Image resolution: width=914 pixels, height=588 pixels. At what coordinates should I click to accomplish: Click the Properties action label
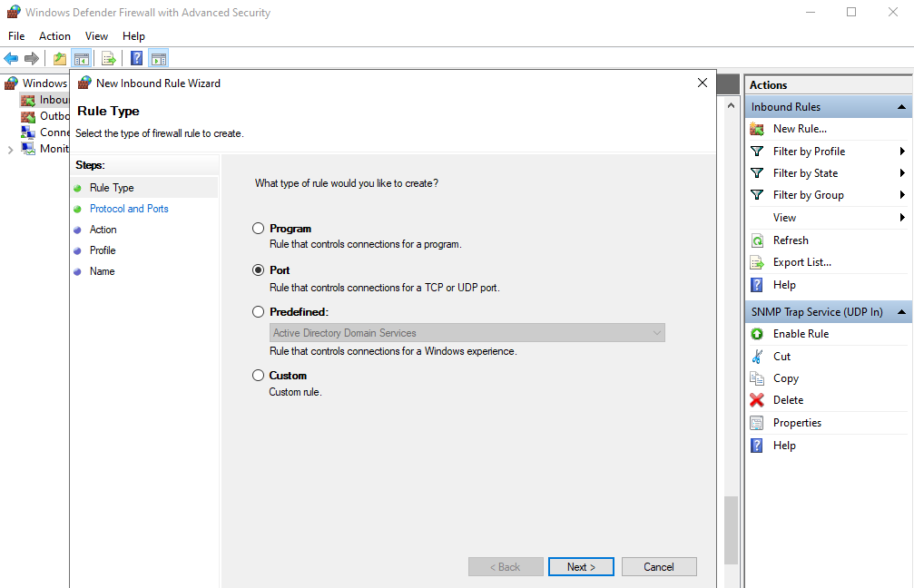click(798, 423)
